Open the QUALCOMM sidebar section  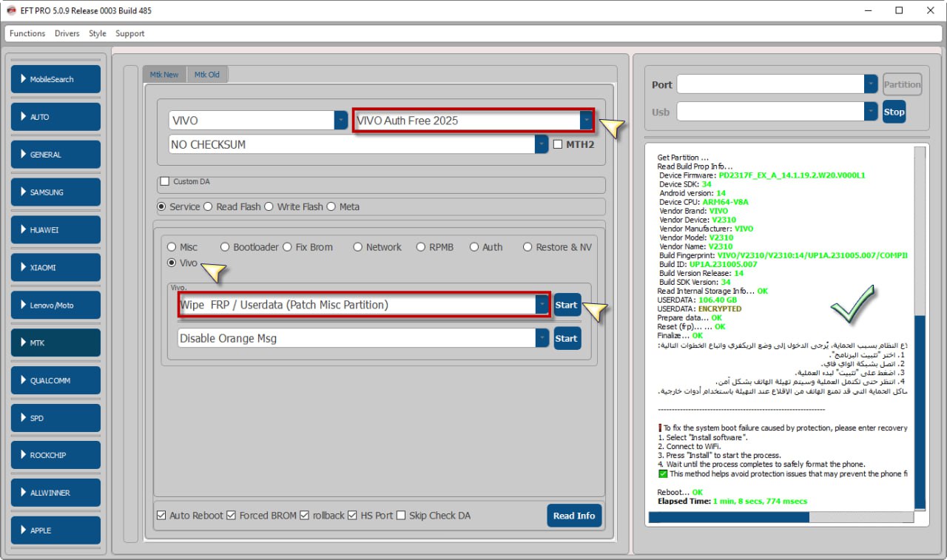(55, 380)
